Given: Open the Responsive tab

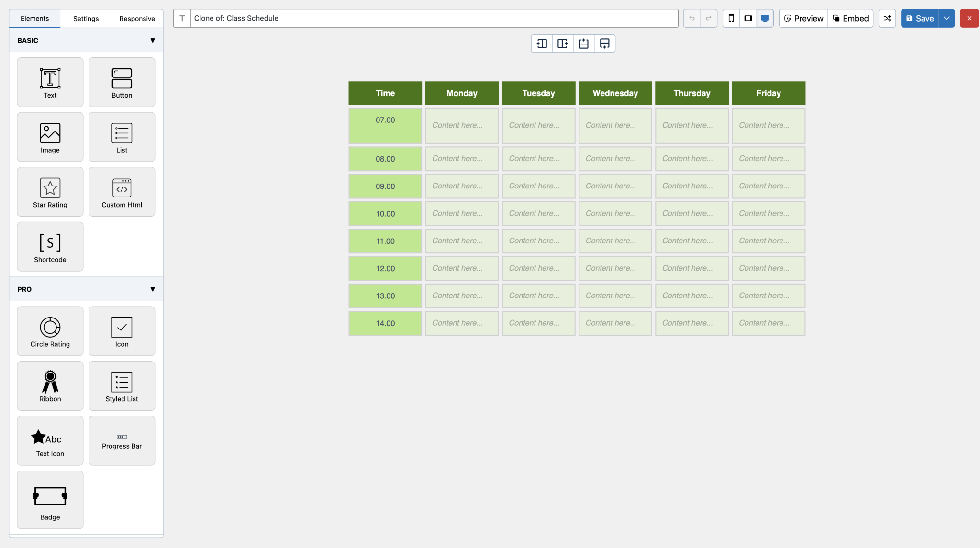Looking at the screenshot, I should (x=137, y=18).
